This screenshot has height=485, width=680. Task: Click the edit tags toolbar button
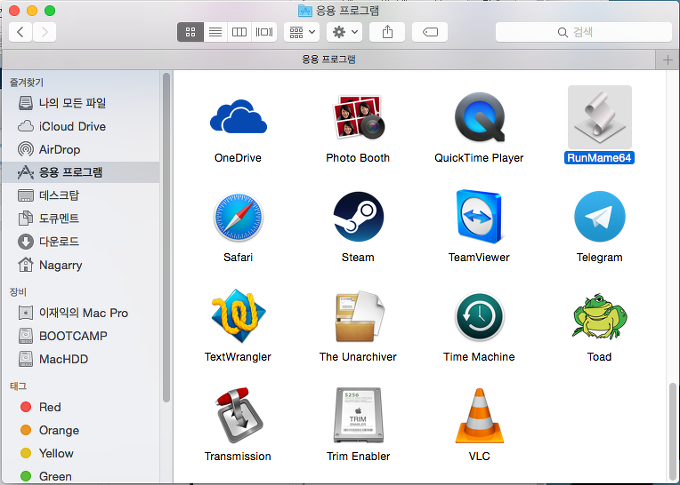[430, 32]
